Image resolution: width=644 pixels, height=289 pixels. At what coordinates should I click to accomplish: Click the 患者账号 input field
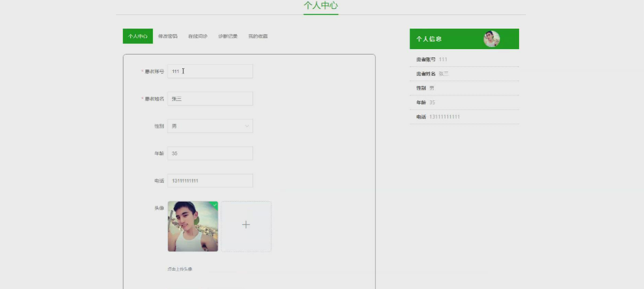point(210,71)
